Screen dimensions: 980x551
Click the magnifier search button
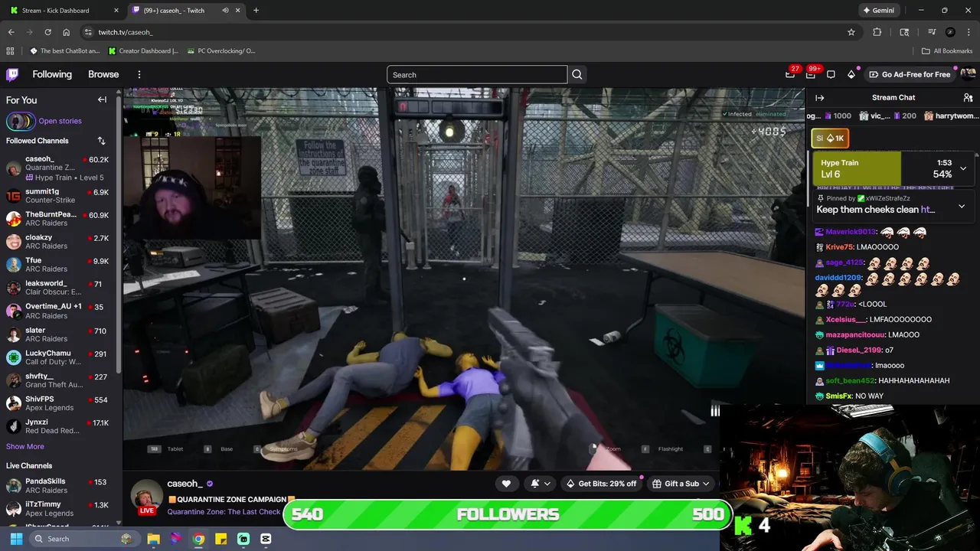click(577, 74)
